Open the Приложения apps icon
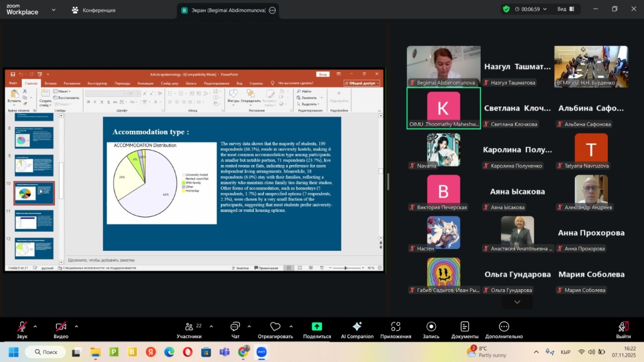The image size is (644, 362). [395, 327]
